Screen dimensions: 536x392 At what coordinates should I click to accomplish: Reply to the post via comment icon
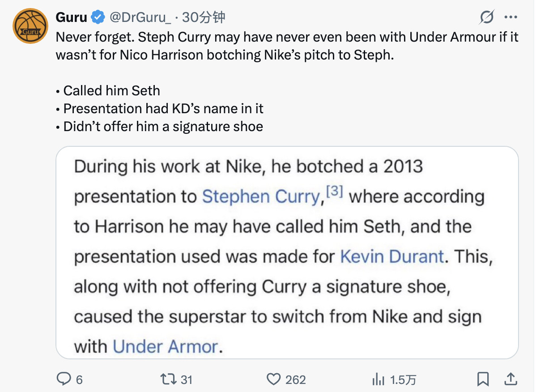tap(64, 379)
